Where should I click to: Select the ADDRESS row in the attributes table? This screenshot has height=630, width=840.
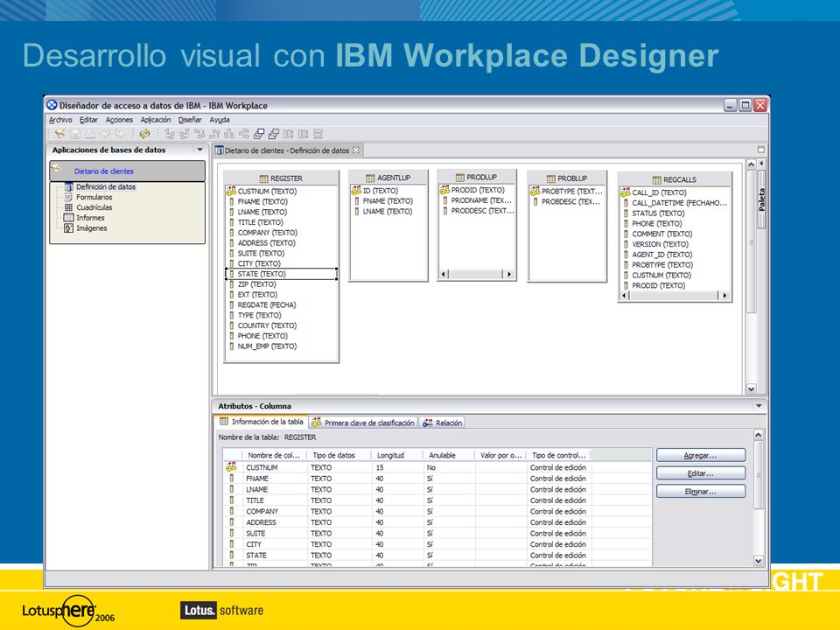(437, 522)
